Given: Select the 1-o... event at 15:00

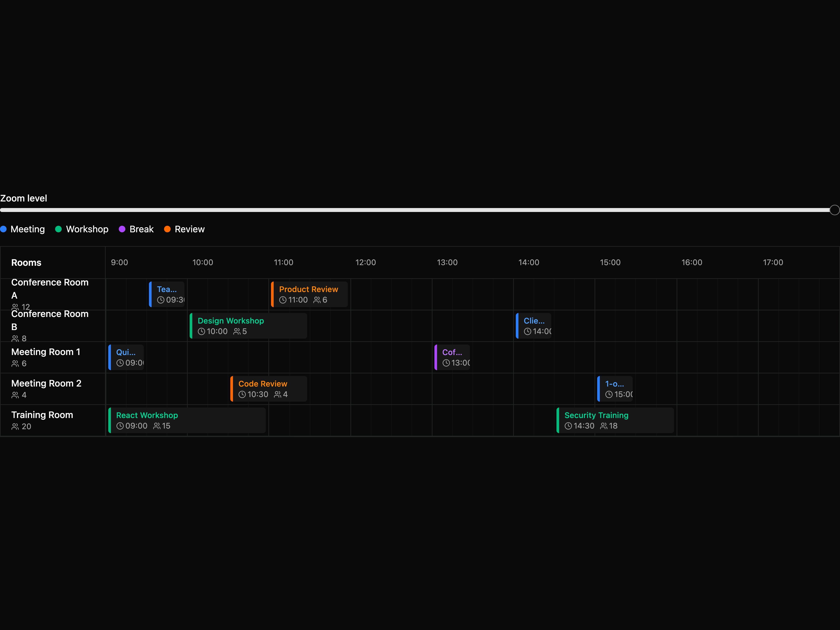Looking at the screenshot, I should click(615, 389).
